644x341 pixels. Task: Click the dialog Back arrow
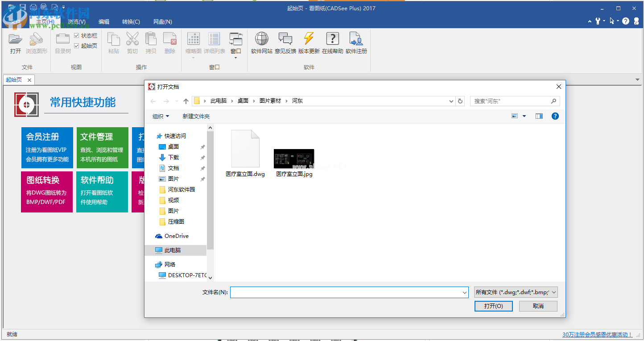(153, 101)
